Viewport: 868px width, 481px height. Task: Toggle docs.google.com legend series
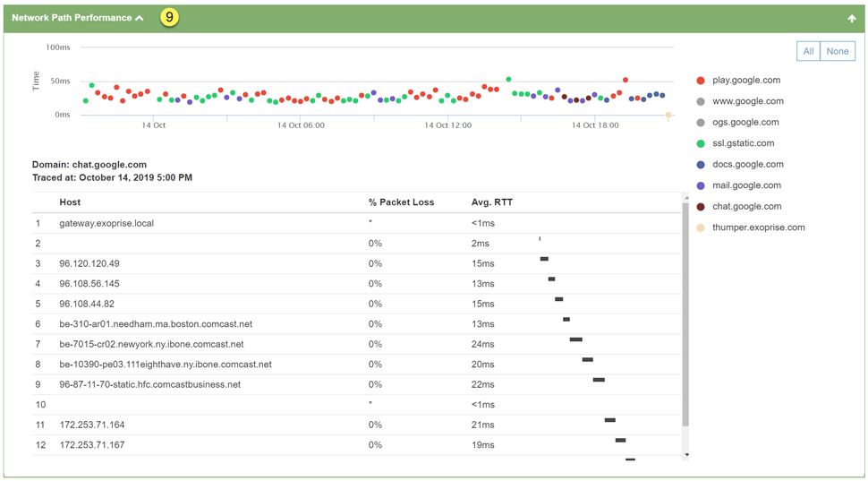(x=740, y=165)
